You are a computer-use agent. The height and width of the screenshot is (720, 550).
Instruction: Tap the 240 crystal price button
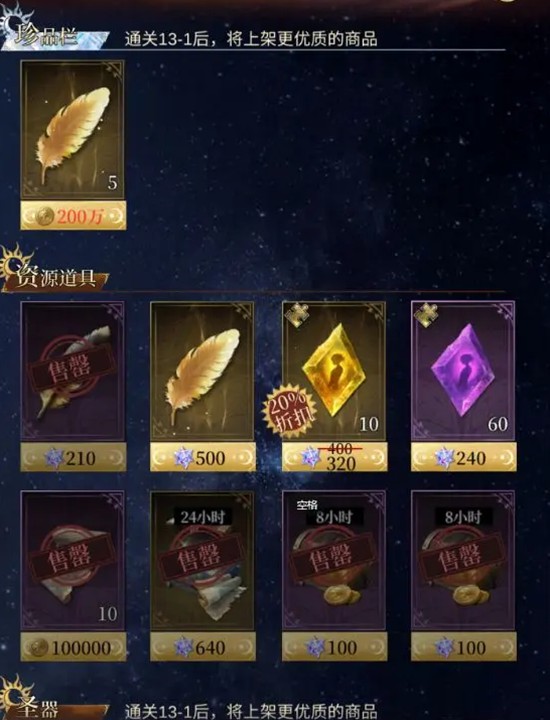[463, 457]
